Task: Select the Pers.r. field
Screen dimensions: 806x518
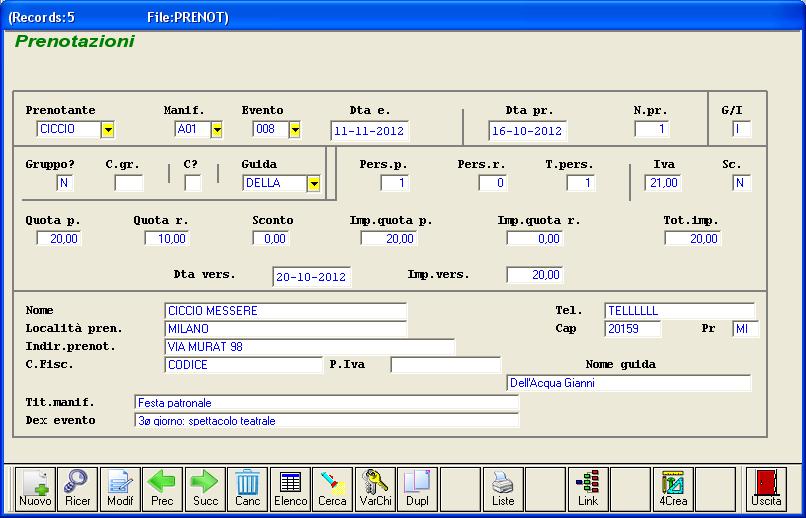Action: click(x=492, y=183)
